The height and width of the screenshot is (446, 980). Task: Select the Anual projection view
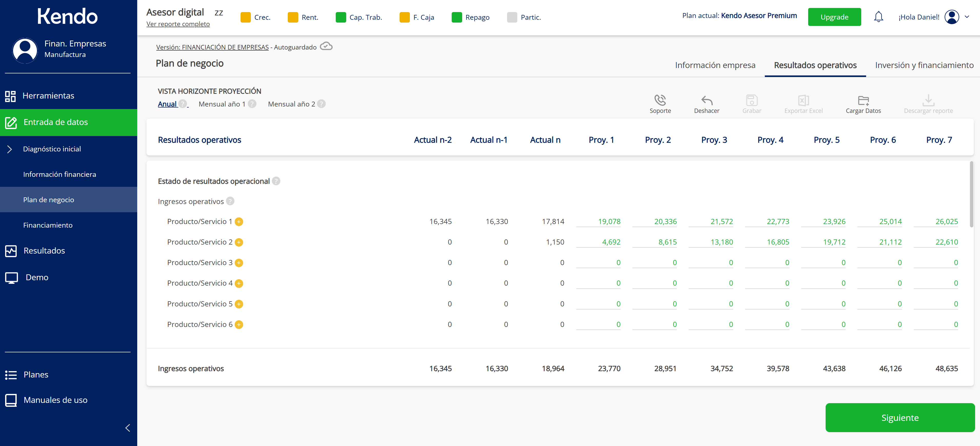[167, 104]
